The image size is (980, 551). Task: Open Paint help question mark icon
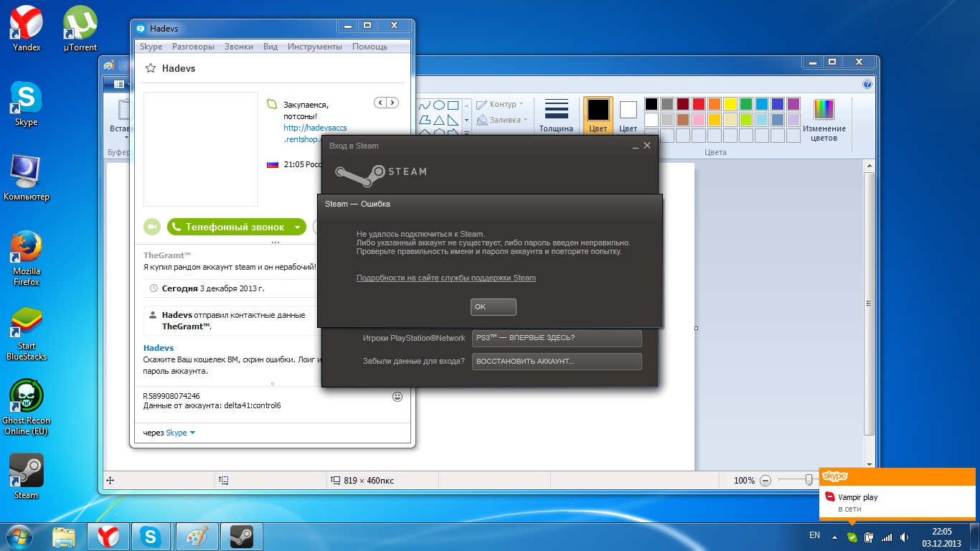(x=867, y=84)
